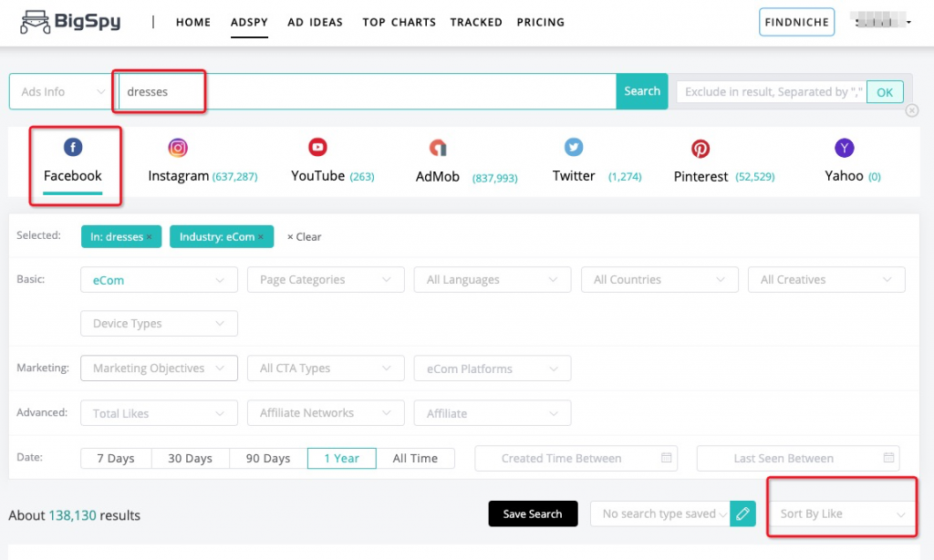Viewport: 934px width, 560px height.
Task: Remove the 'In: dresses' filter tag
Action: coord(149,237)
